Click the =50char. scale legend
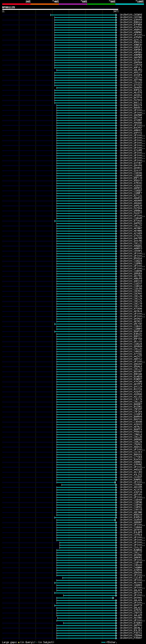 coord(109,642)
